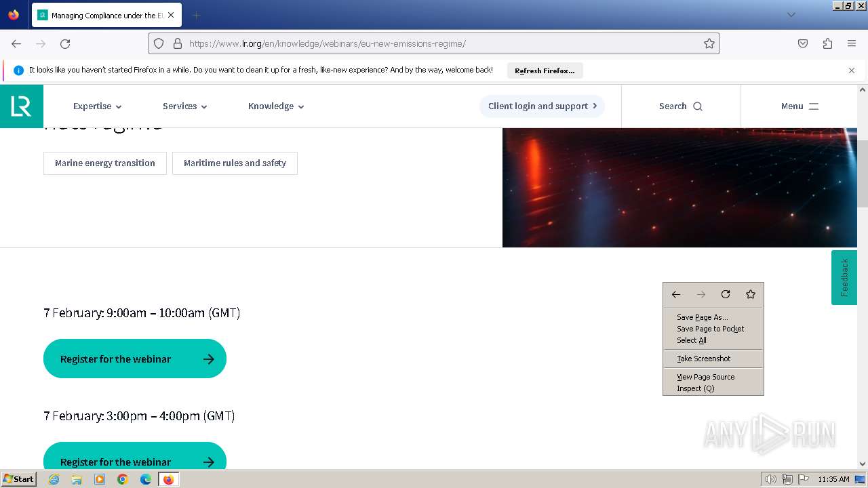Open the Extensions puzzle icon
This screenshot has width=868, height=488.
827,43
